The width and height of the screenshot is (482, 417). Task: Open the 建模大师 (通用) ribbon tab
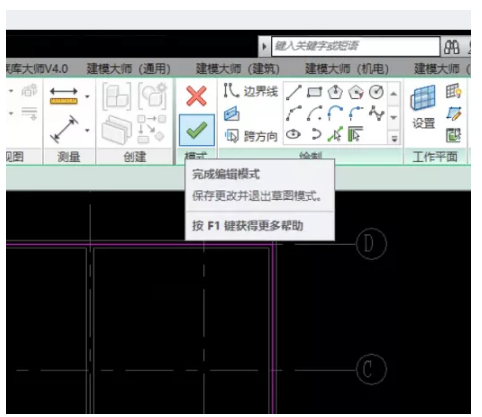coord(129,69)
